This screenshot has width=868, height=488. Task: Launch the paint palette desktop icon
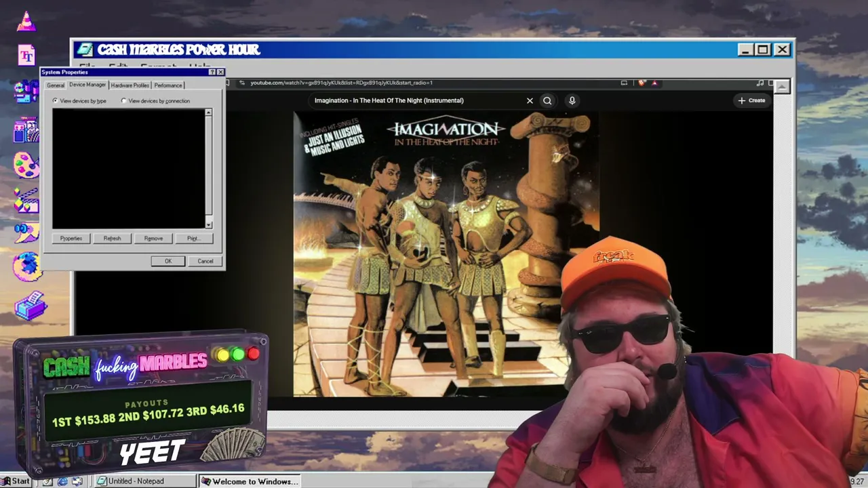pyautogui.click(x=26, y=165)
